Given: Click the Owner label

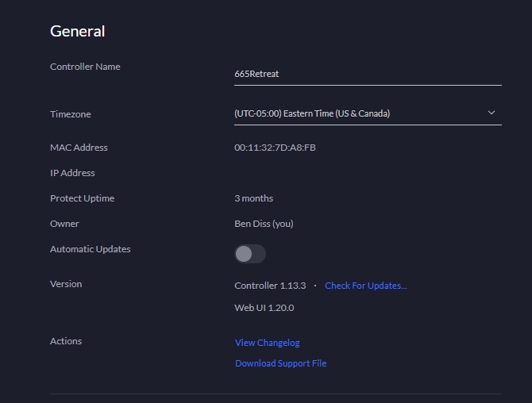Looking at the screenshot, I should [64, 224].
